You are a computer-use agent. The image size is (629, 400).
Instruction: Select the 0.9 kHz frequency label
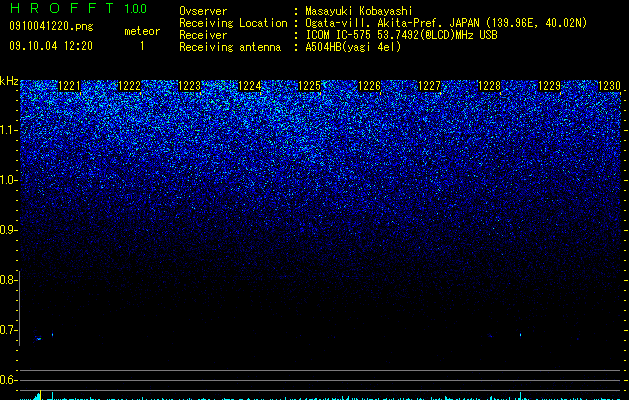point(8,230)
